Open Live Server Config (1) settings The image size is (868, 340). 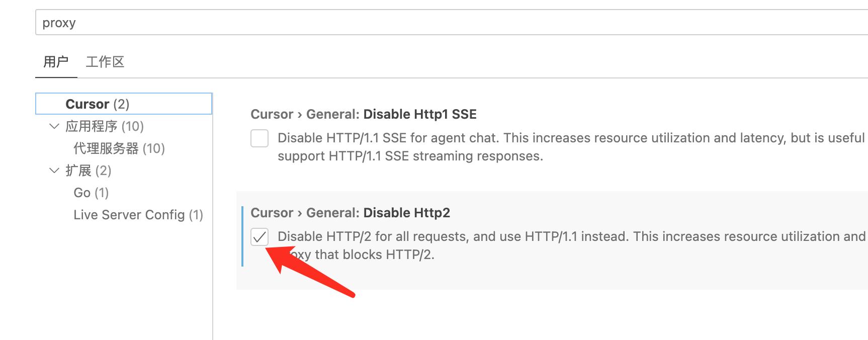(138, 215)
